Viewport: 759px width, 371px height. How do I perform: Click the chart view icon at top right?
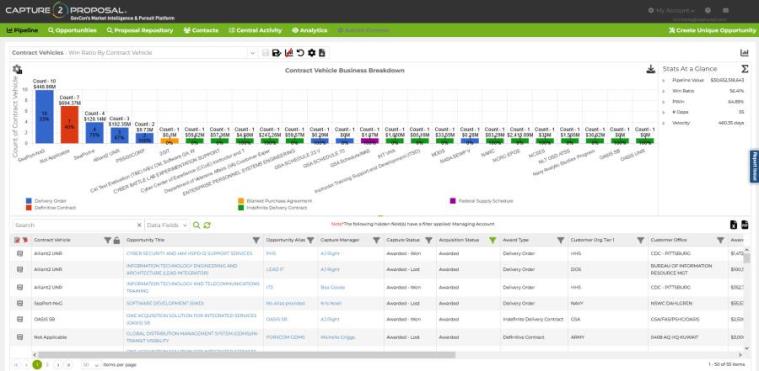pyautogui.click(x=744, y=53)
